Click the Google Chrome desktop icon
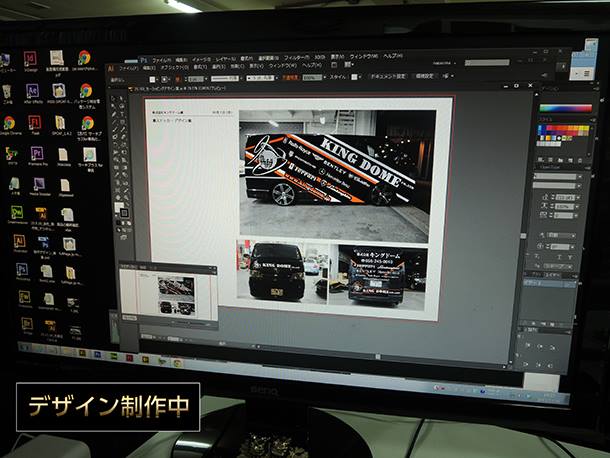Viewport: 610px width, 458px height. (9, 123)
